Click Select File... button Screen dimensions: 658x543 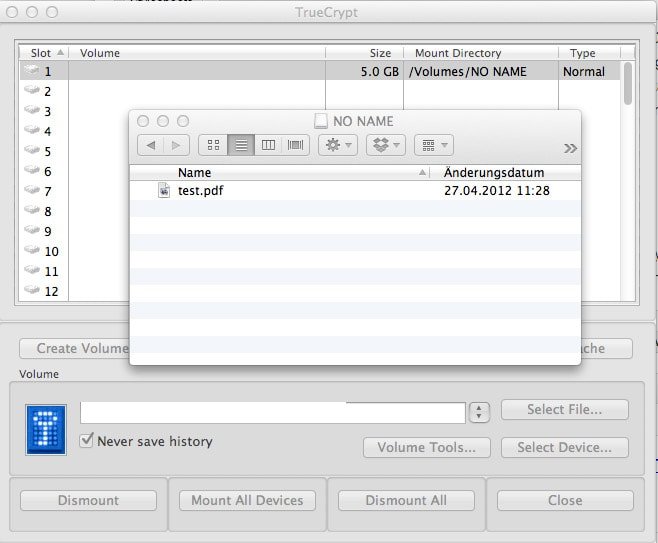pos(565,409)
